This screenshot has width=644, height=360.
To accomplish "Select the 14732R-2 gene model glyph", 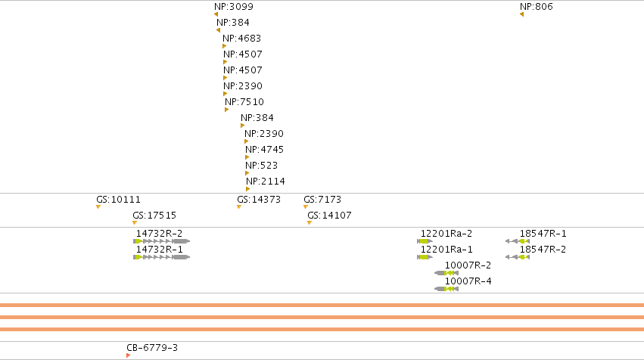I will pyautogui.click(x=161, y=241).
